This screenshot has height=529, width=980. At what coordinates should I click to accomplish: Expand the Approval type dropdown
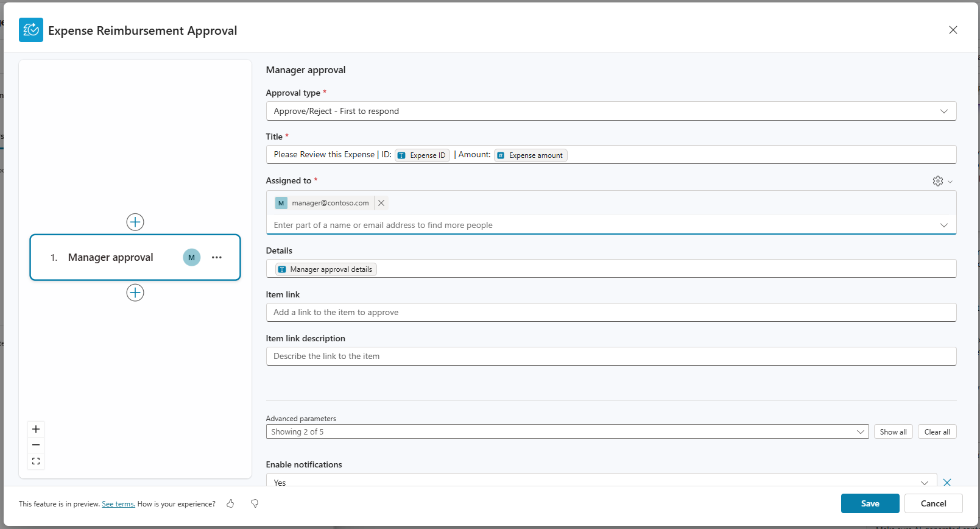(x=943, y=111)
